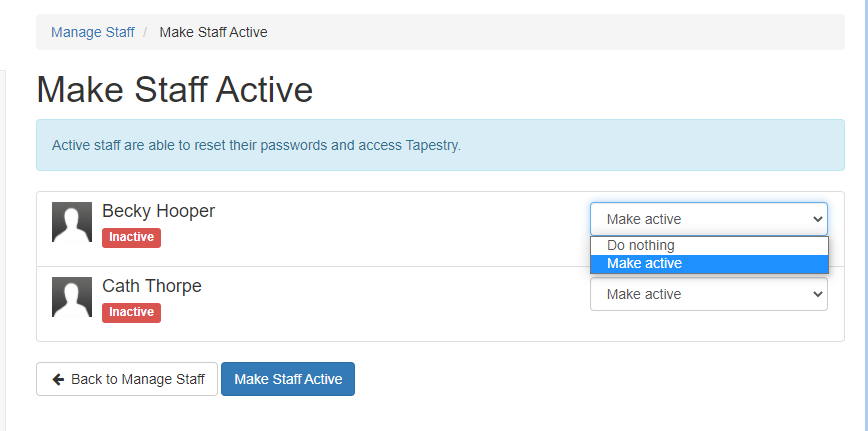Click Cath Thorpe's avatar icon
Screen dimensions: 868x431
[72, 297]
